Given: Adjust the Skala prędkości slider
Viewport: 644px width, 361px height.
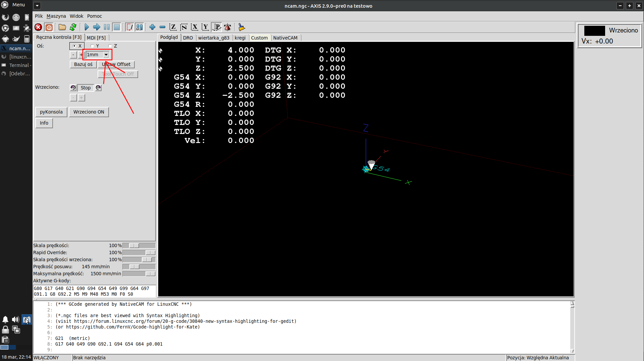Looking at the screenshot, I should pyautogui.click(x=139, y=245).
